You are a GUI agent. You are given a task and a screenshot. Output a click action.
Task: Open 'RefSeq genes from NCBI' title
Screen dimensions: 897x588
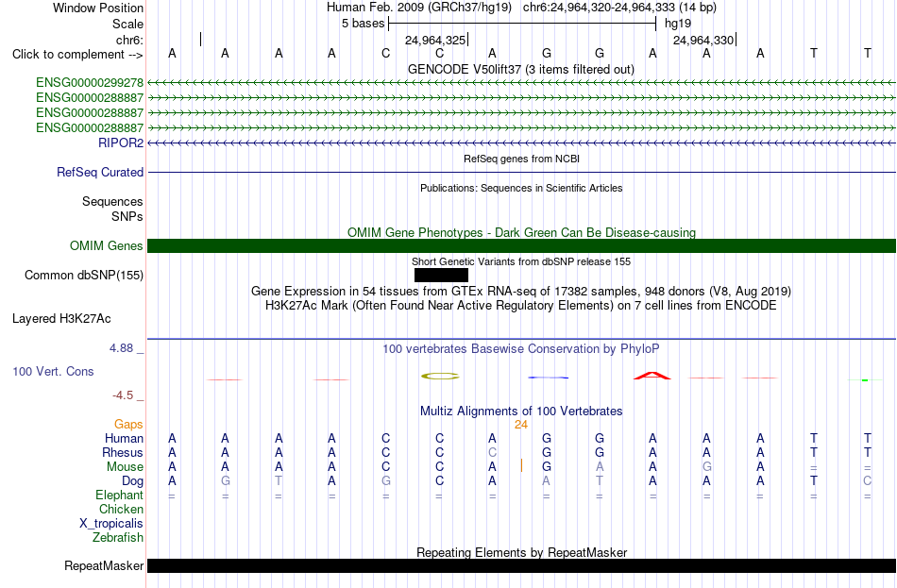pos(521,159)
